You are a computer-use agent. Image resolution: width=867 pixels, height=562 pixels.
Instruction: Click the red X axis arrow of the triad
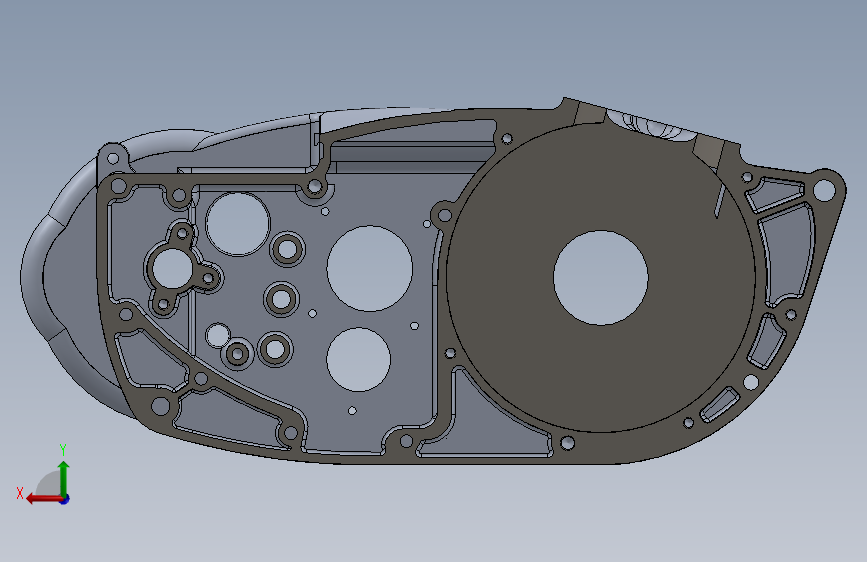[44, 499]
